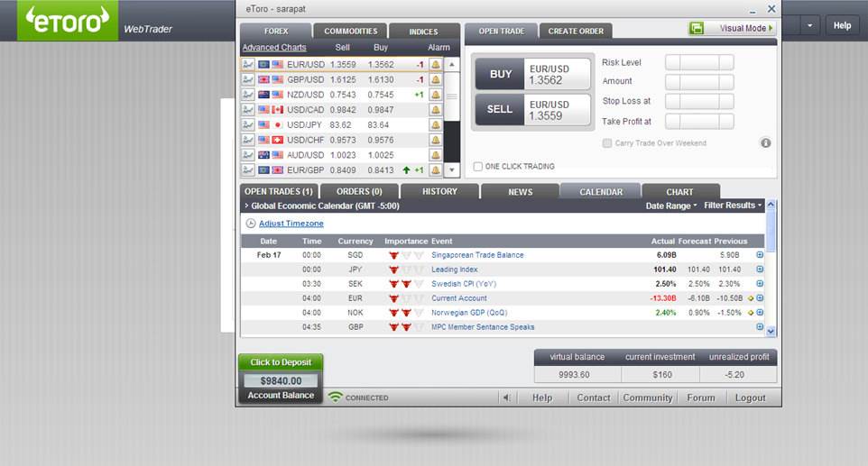Screen dimensions: 868x466
Task: Click the yellow diamond icon on Current Account row
Action: click(x=751, y=298)
